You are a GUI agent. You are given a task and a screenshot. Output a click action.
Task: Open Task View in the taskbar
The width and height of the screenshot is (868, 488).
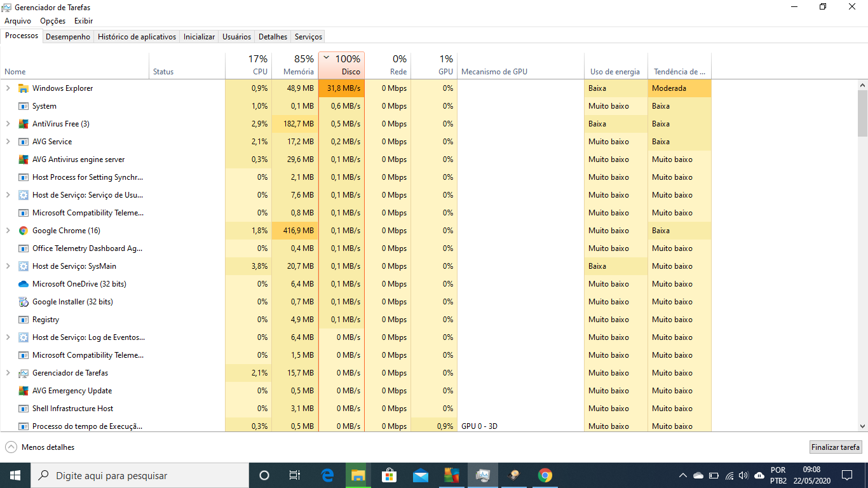click(295, 475)
